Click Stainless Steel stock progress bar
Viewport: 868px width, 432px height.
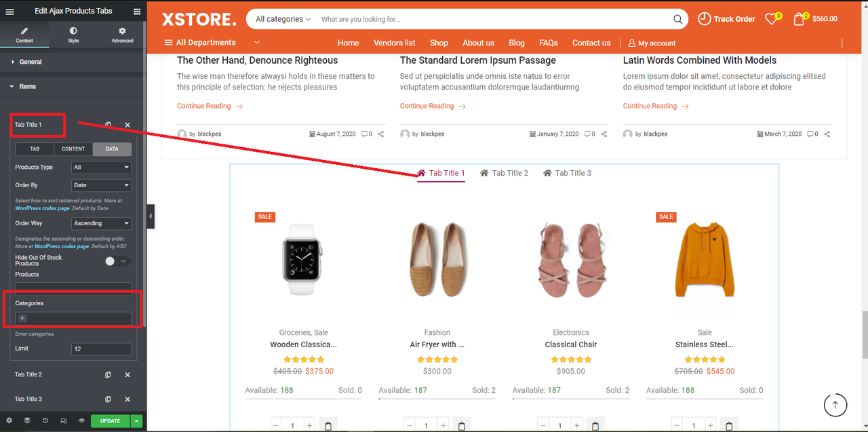coord(705,399)
